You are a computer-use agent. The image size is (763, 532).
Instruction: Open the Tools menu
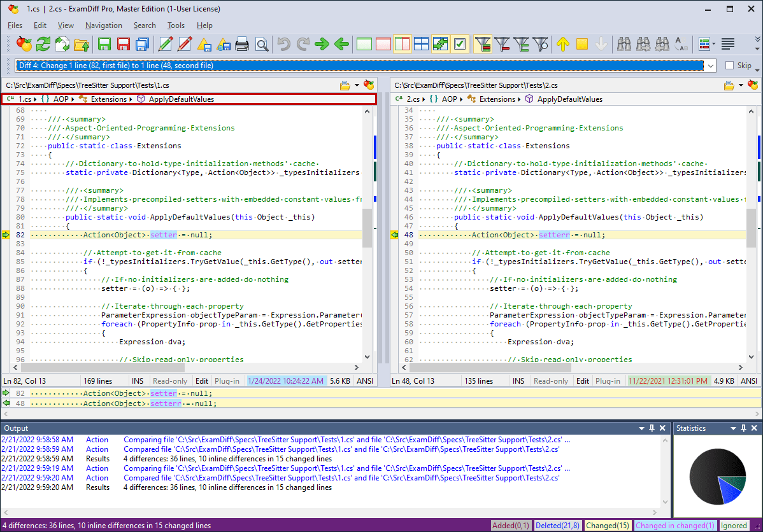(x=176, y=25)
